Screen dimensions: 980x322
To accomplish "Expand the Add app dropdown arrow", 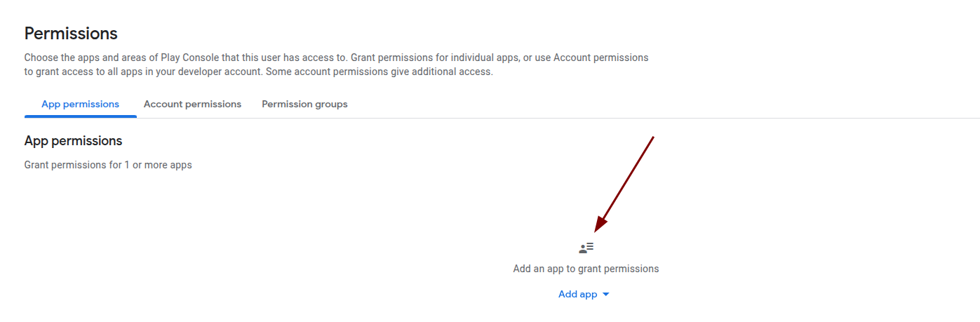I will point(606,295).
